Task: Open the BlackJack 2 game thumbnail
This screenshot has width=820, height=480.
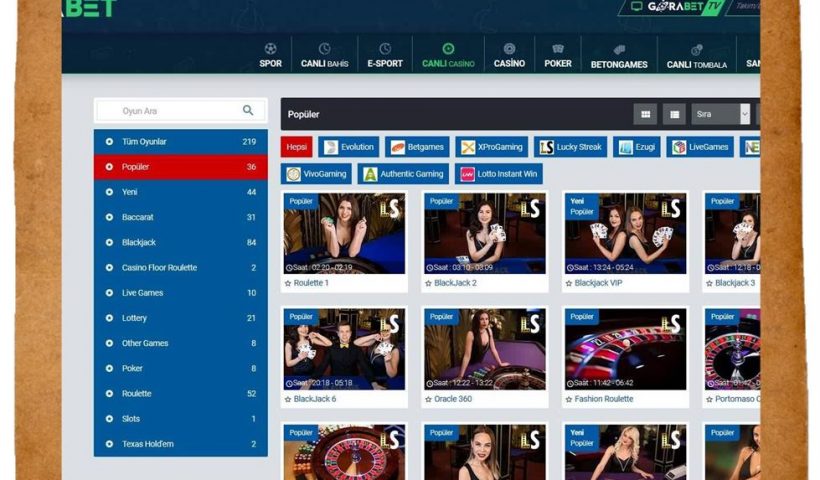Action: point(485,233)
